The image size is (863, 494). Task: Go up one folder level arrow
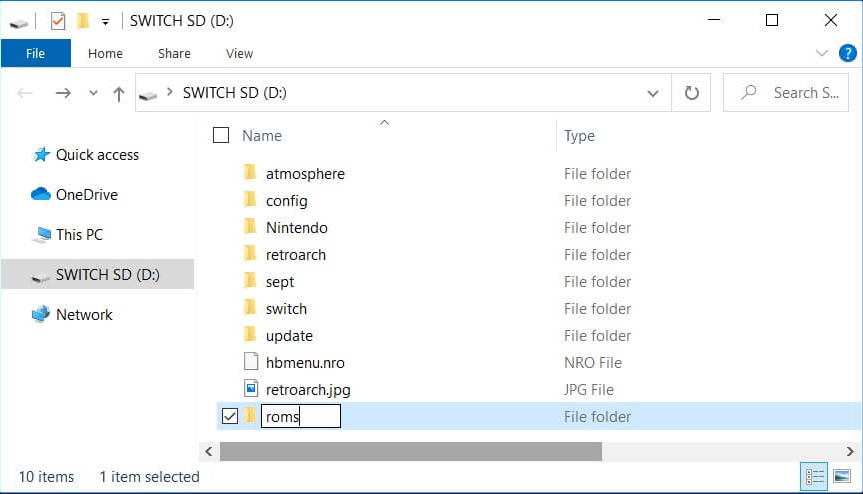coord(118,94)
